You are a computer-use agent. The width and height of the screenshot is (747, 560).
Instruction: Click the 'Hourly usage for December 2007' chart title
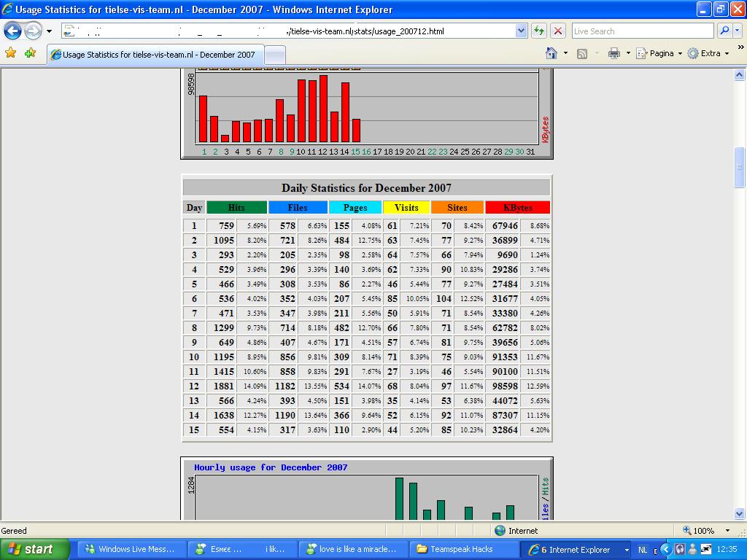271,467
